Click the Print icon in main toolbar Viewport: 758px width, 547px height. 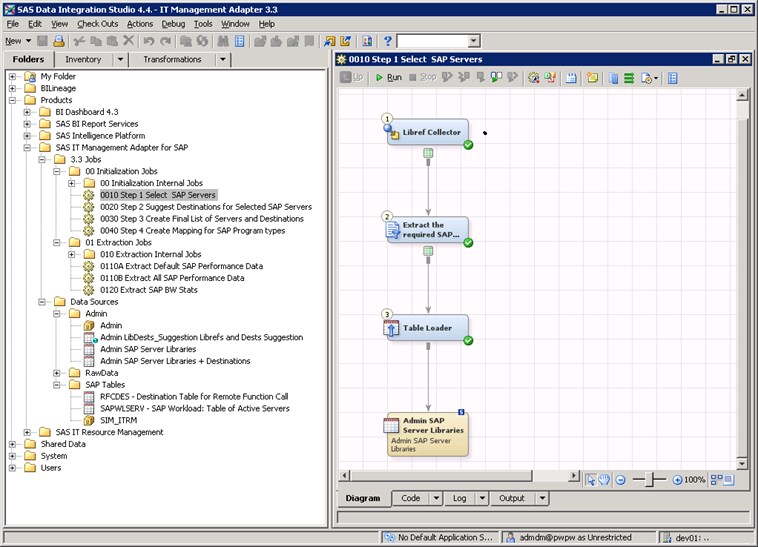click(58, 41)
